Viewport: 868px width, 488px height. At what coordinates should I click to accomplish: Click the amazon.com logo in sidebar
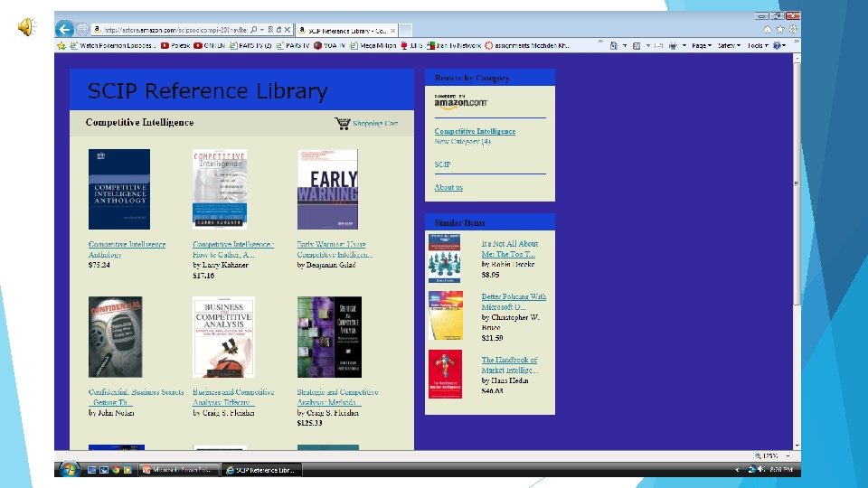coord(460,102)
